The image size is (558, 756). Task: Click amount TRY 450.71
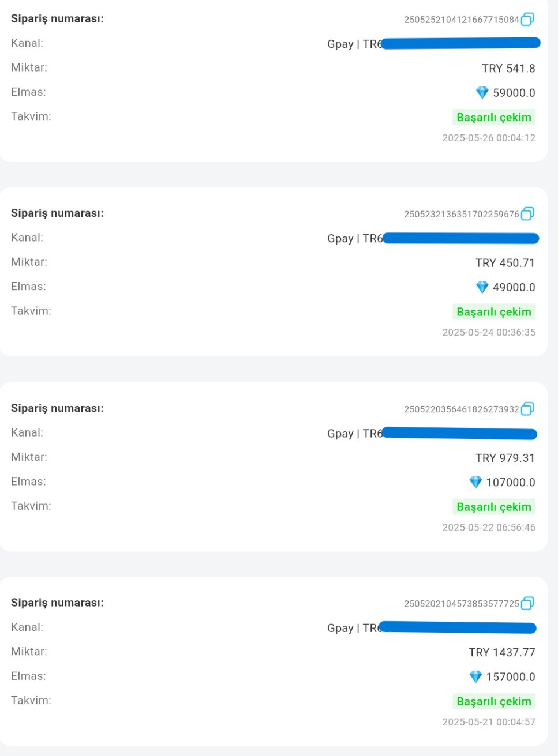pyautogui.click(x=505, y=263)
